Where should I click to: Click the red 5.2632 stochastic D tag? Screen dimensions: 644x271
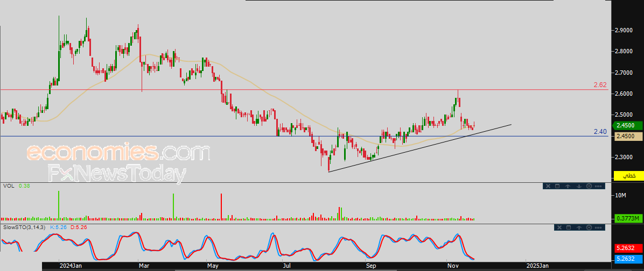(628, 248)
